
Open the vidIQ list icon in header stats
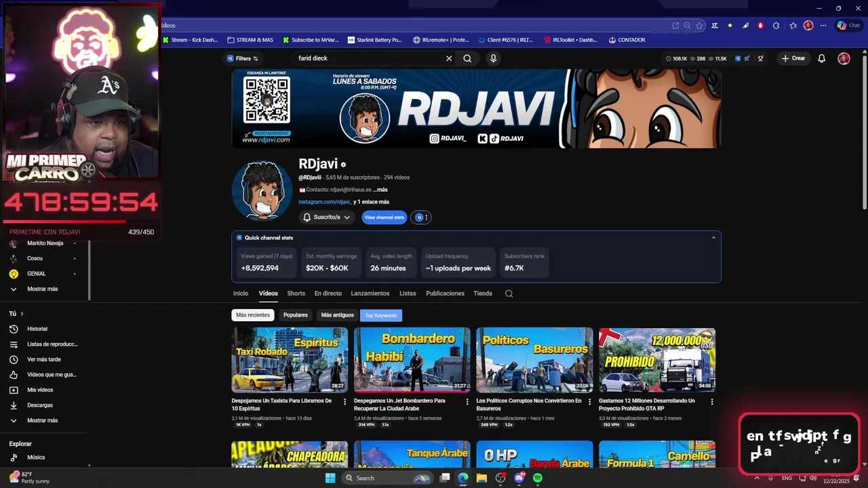pyautogui.click(x=748, y=58)
